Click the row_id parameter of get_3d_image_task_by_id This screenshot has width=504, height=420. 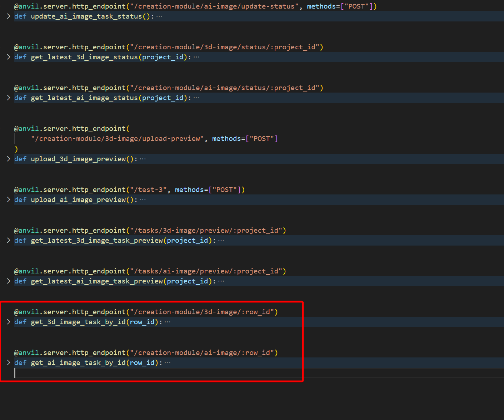(142, 322)
